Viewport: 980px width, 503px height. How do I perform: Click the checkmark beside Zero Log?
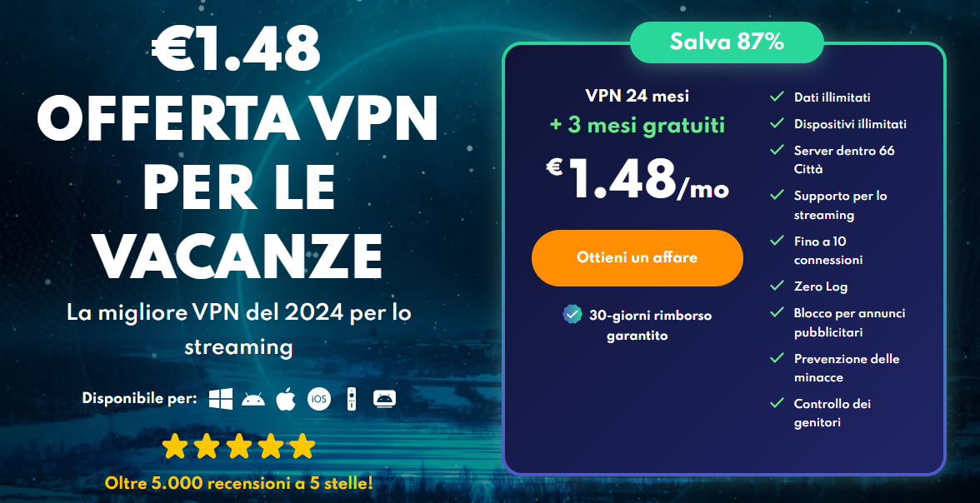(777, 286)
